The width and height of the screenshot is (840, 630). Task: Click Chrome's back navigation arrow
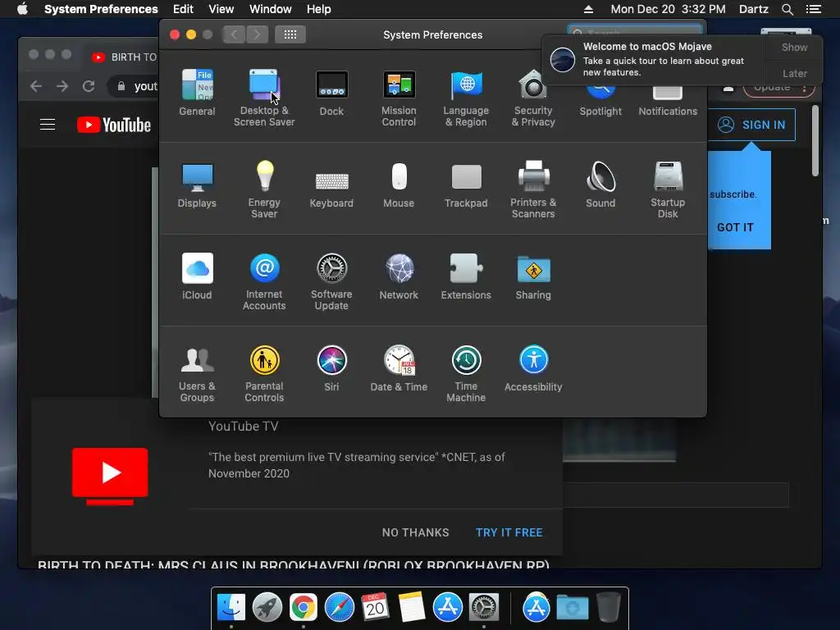pos(36,86)
